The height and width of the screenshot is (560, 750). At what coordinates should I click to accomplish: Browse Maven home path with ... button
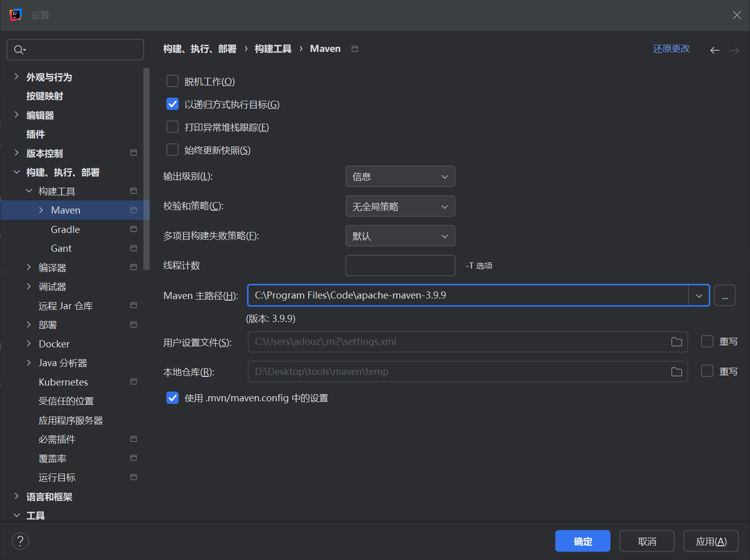coord(725,296)
